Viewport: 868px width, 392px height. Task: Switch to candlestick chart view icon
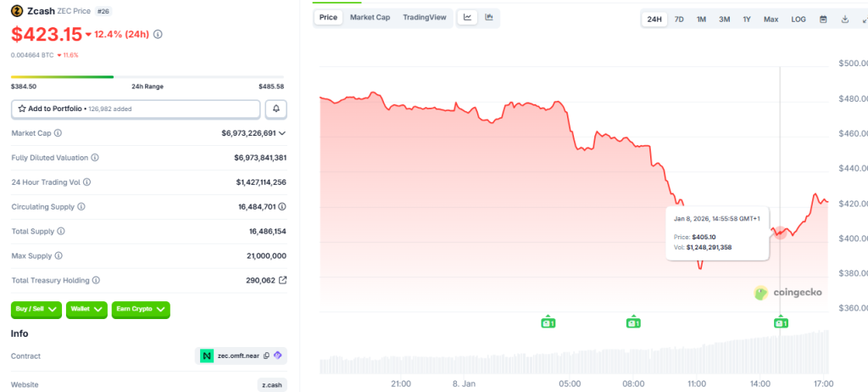click(489, 18)
